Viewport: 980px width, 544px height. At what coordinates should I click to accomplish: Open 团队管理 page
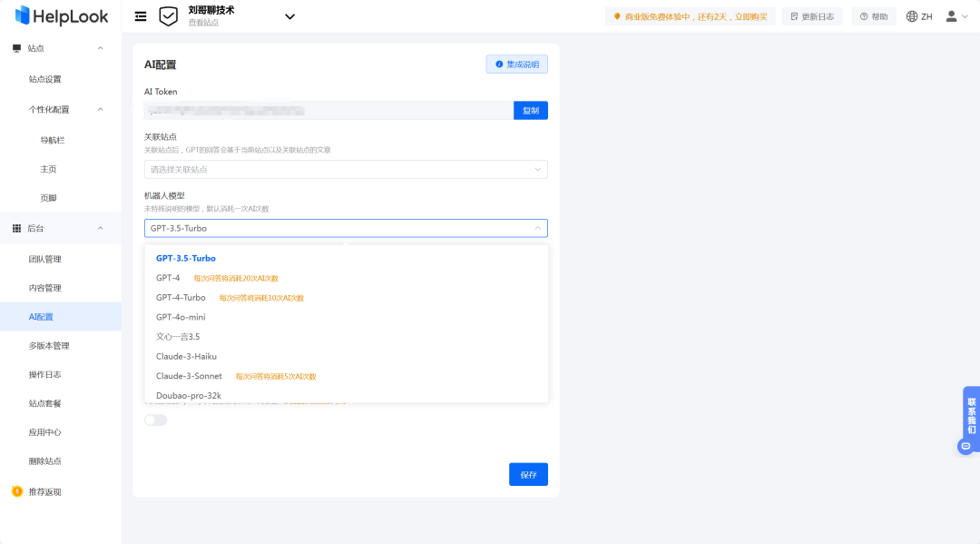(x=45, y=259)
